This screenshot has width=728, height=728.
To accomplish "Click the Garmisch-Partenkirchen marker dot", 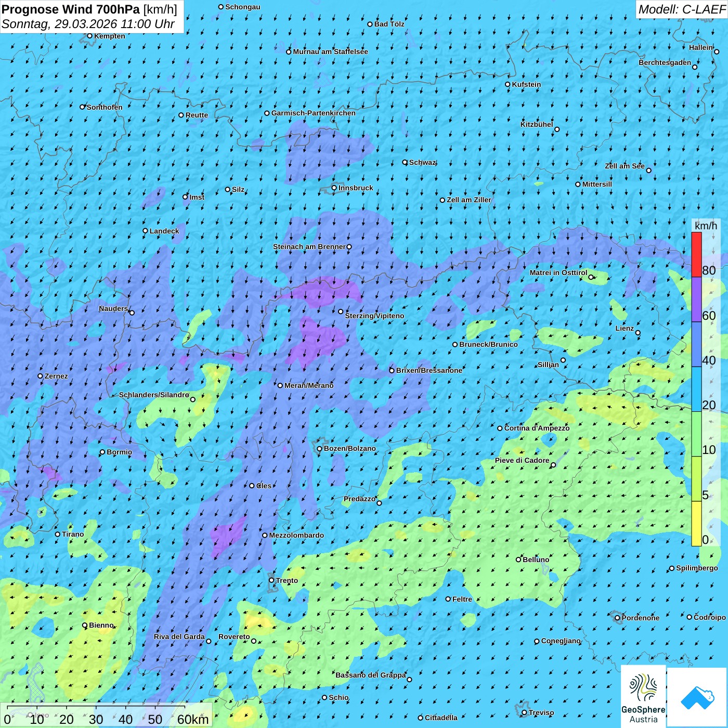I will click(267, 113).
